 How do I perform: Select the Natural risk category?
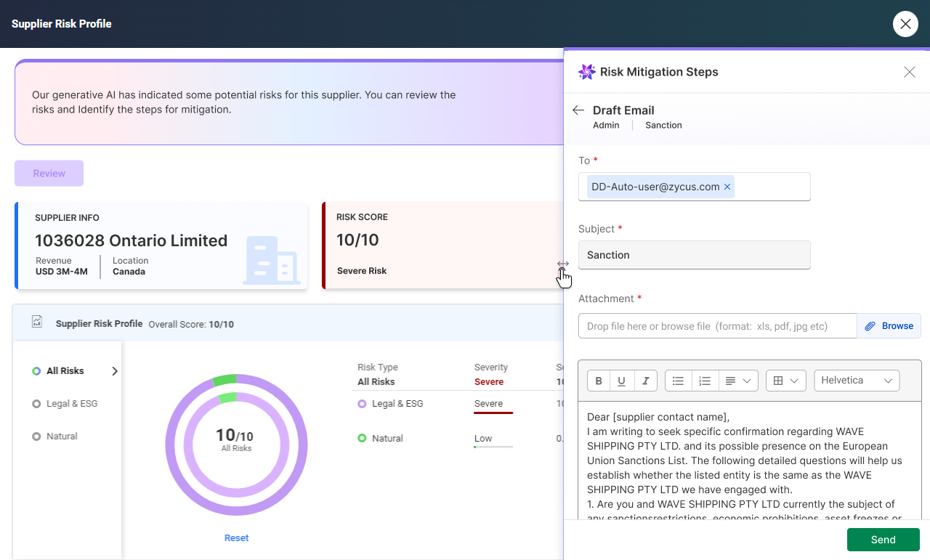coord(54,436)
